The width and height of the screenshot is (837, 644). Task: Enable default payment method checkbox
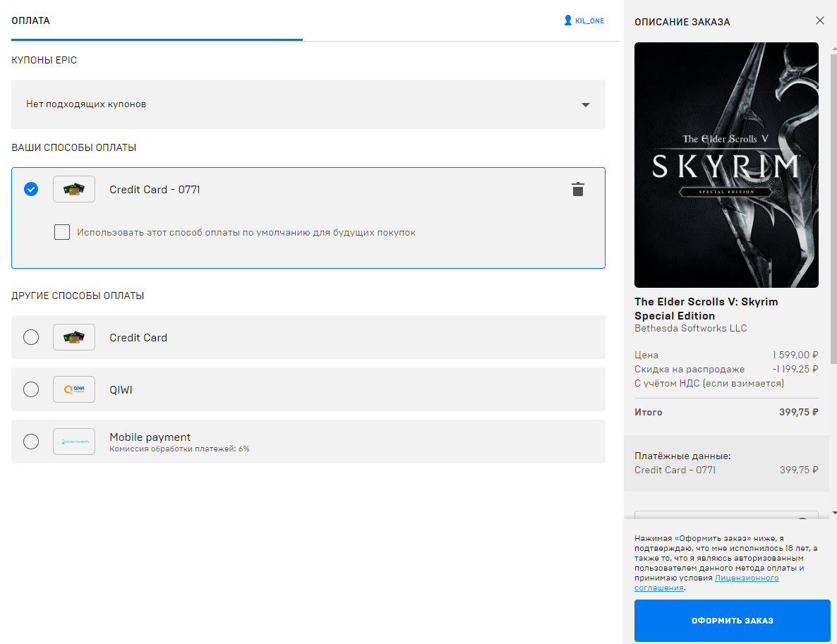62,232
